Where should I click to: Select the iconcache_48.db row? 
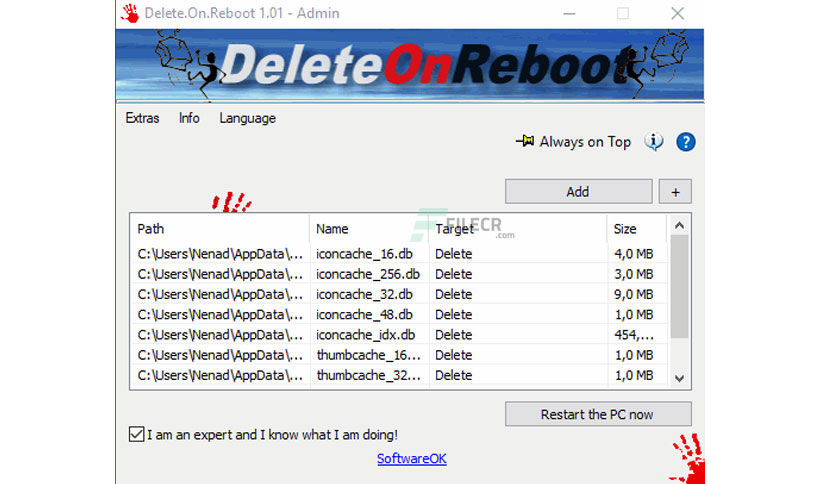[x=400, y=314]
